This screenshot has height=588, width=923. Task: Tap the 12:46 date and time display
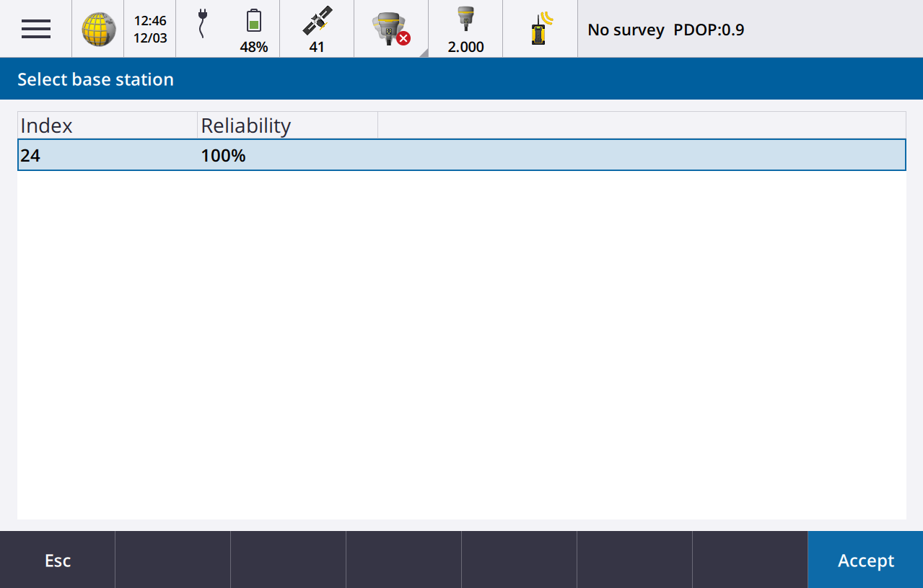[150, 30]
